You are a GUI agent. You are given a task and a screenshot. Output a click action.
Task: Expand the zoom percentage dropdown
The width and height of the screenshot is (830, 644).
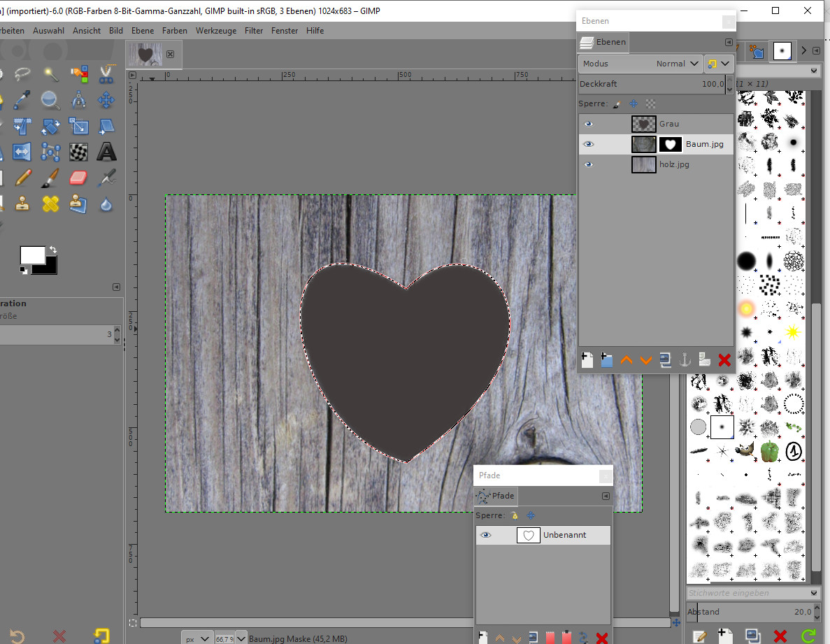pyautogui.click(x=241, y=638)
